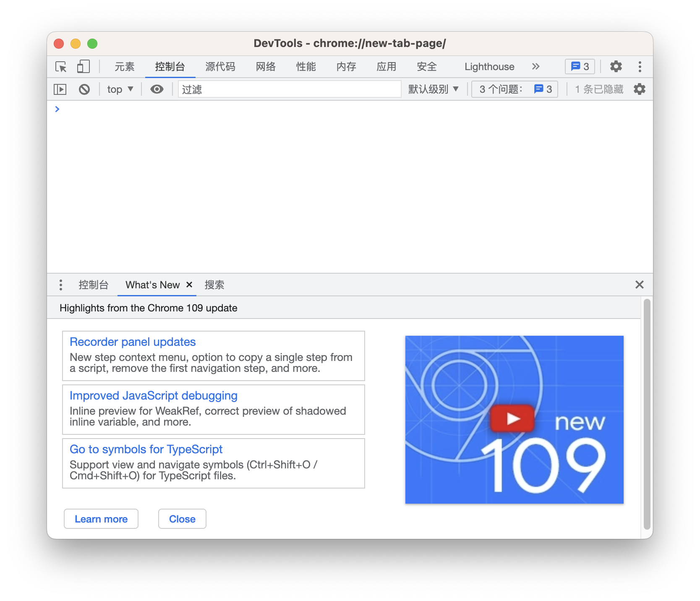Play the Chrome 109 new video thumbnail
700x601 pixels.
[x=514, y=419]
